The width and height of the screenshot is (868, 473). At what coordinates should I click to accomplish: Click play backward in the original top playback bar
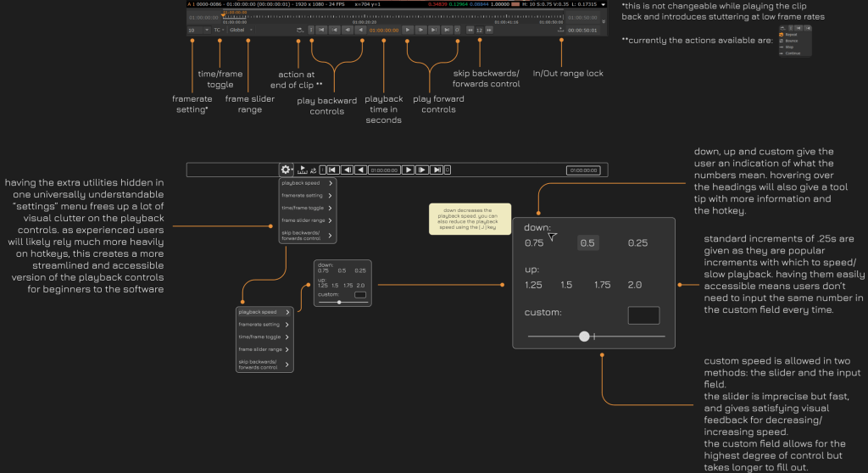click(360, 30)
